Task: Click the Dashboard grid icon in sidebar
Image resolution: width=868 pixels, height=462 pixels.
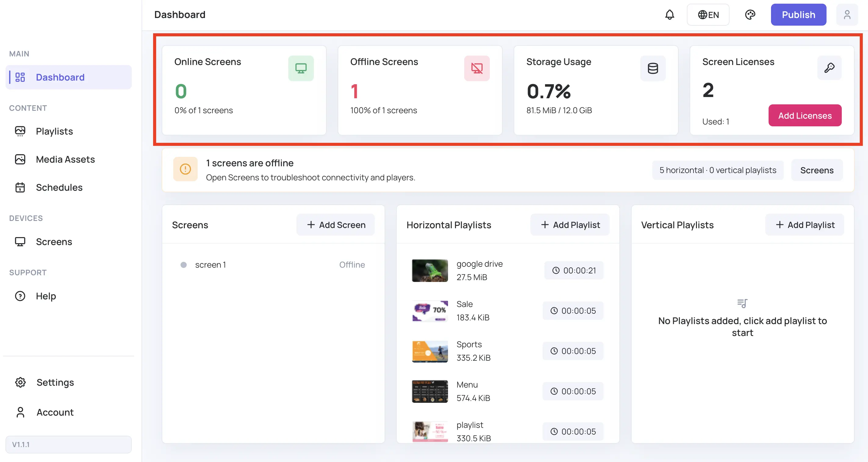Action: tap(20, 77)
